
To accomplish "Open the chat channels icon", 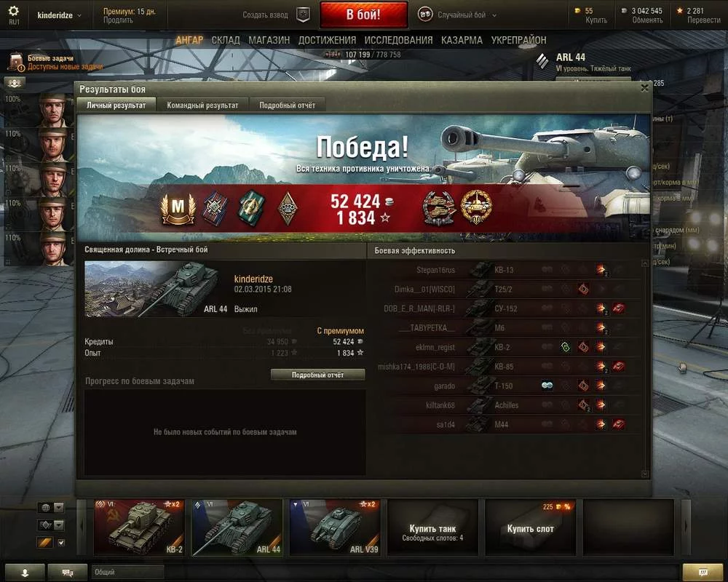I will tap(67, 573).
